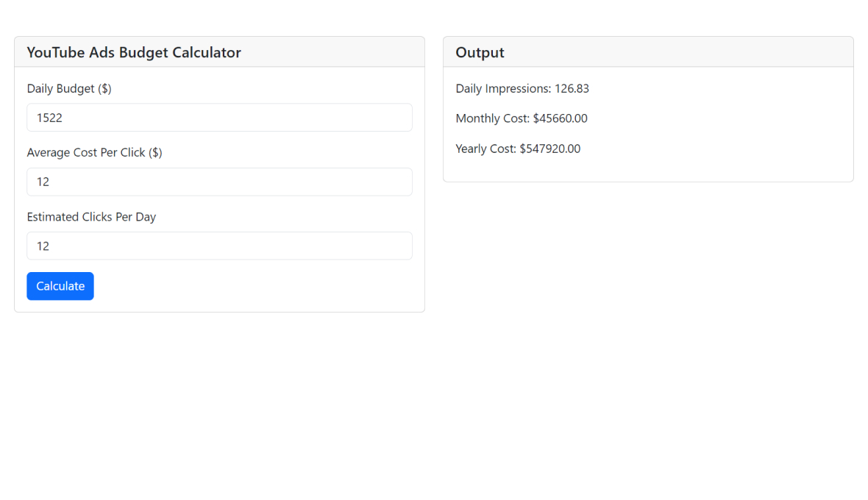The image size is (868, 500).
Task: Click the Daily Budget ($) label
Action: point(69,88)
